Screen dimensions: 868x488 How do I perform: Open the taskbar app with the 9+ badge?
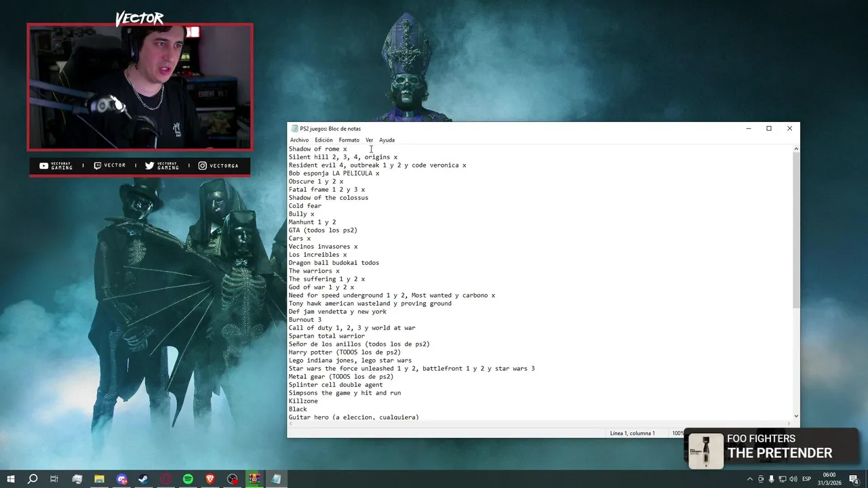click(121, 479)
